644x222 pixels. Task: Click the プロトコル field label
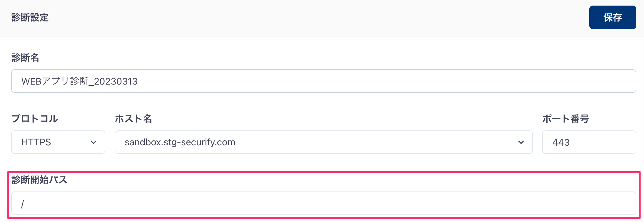tap(35, 119)
